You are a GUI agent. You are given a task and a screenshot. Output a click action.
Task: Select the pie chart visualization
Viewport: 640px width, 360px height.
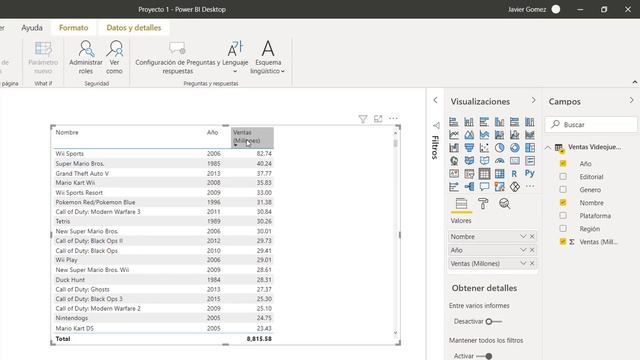pos(499,148)
